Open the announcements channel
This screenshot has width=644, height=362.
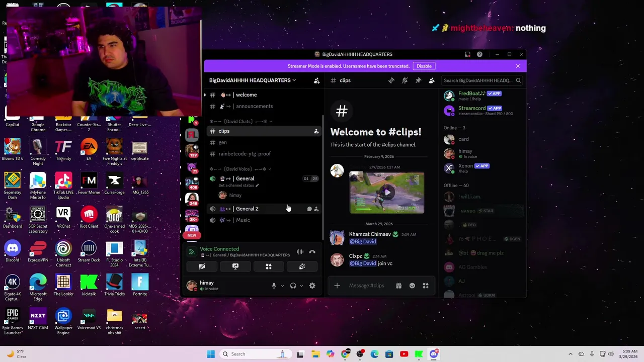click(264, 106)
